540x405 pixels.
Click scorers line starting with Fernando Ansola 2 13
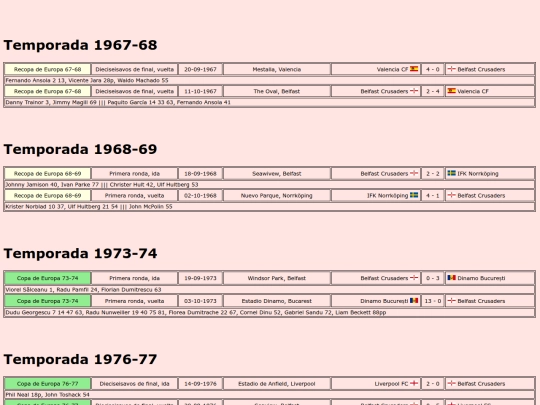pyautogui.click(x=269, y=80)
